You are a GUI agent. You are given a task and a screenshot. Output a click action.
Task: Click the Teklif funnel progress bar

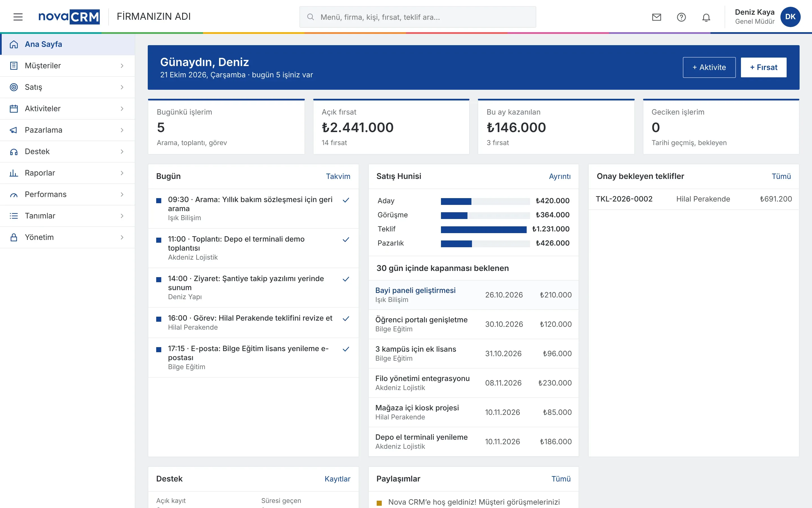pyautogui.click(x=485, y=229)
